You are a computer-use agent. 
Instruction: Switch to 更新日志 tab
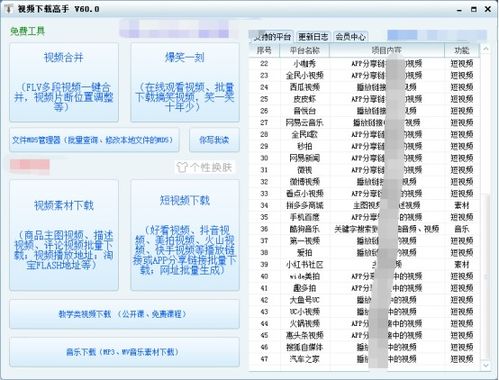click(313, 37)
